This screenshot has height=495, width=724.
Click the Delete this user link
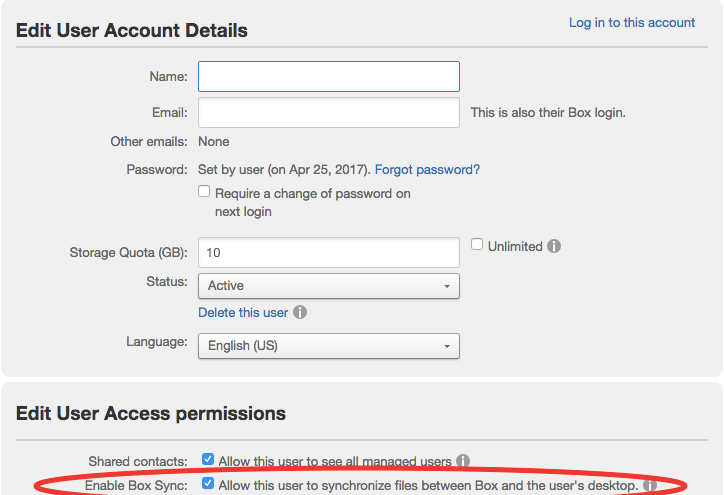click(243, 313)
